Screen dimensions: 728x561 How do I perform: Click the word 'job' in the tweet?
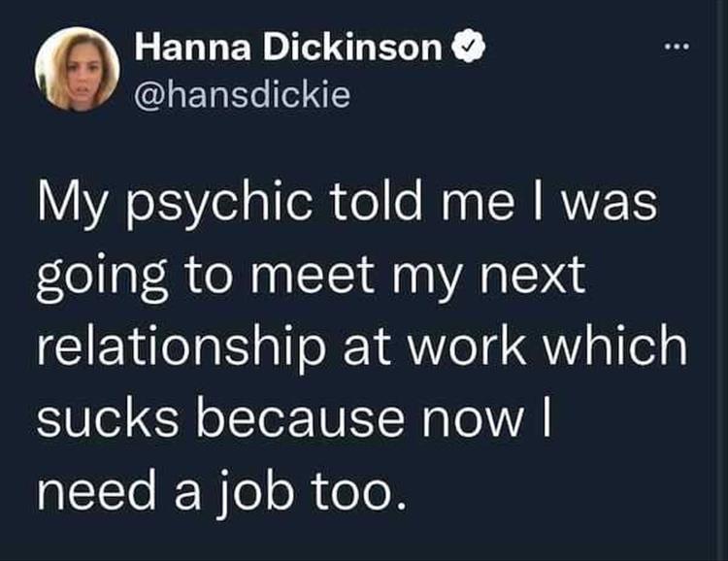256,490
